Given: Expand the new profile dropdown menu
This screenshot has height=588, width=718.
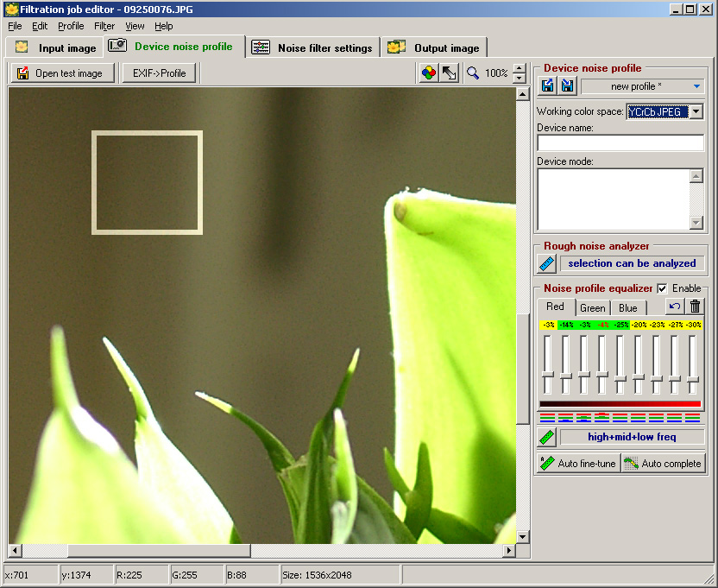Looking at the screenshot, I should pos(696,86).
